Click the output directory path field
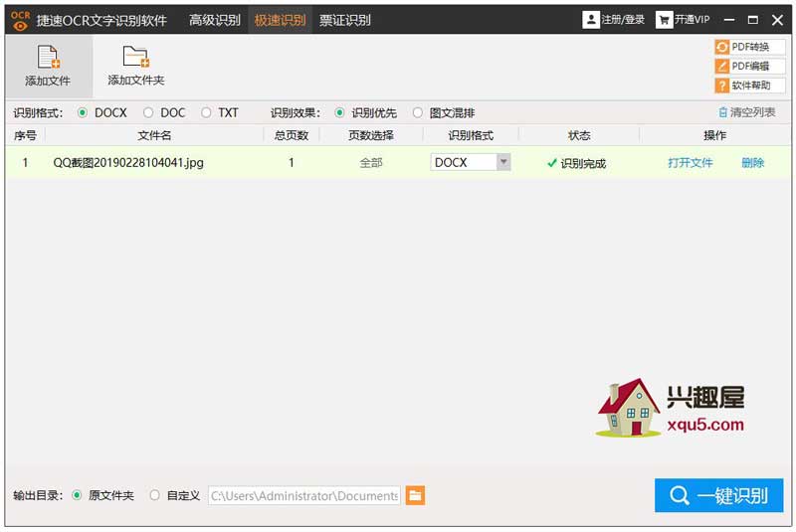Viewport: 796px width, 532px height. (303, 495)
